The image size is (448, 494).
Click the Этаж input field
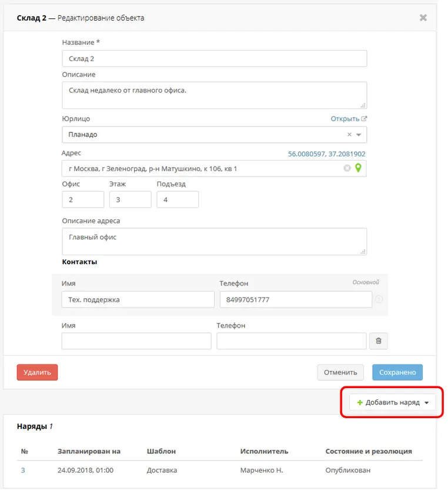pos(130,200)
